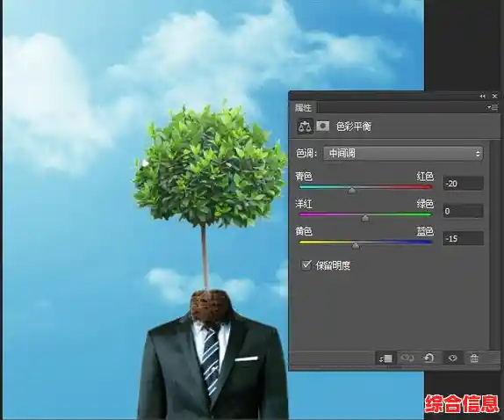Screen dimensions: 504x420
Task: Collapse the Properties panel with double arrows
Action: 482,96
